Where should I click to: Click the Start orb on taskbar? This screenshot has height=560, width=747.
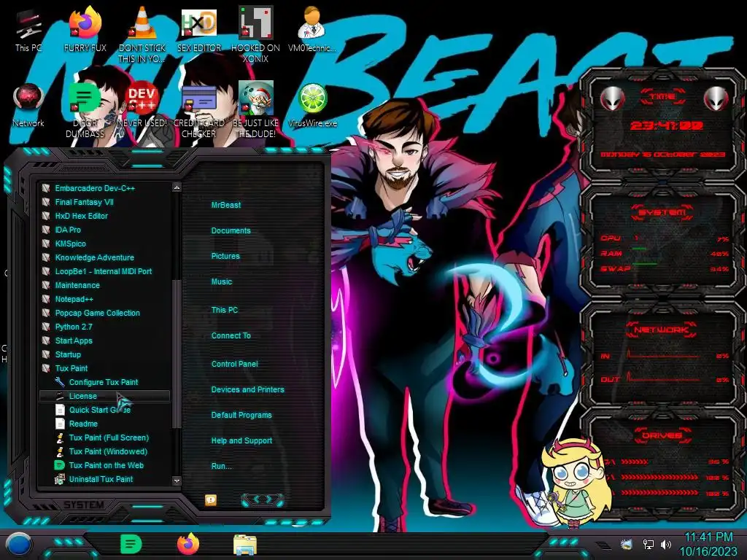coord(18,545)
